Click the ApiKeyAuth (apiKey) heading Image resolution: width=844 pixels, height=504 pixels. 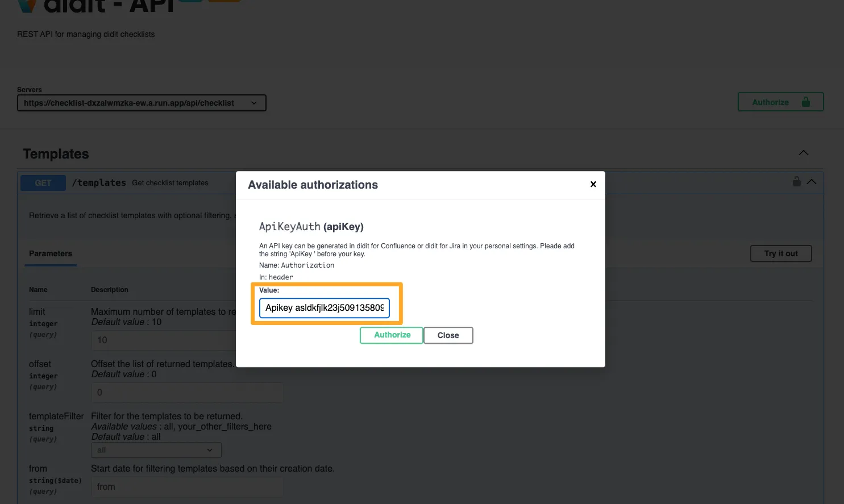point(311,227)
